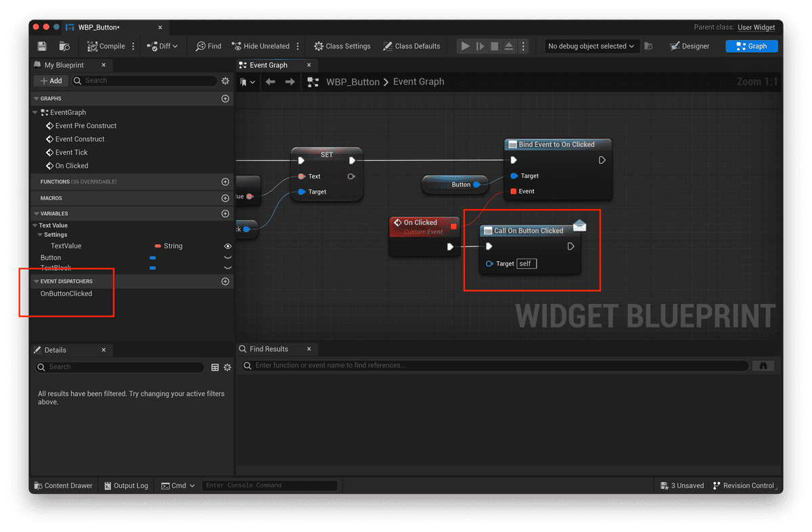The image size is (812, 532).
Task: Click the Text pin on SET node
Action: (x=302, y=177)
